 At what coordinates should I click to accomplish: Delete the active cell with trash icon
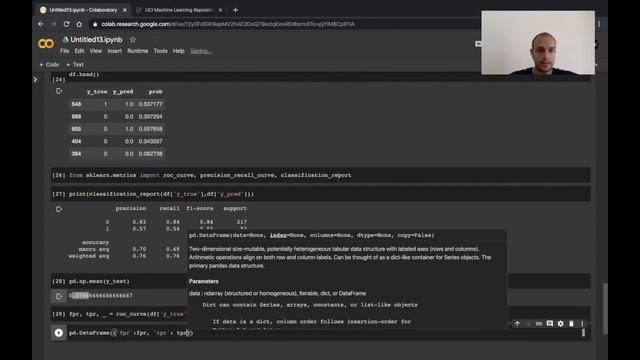[571, 323]
